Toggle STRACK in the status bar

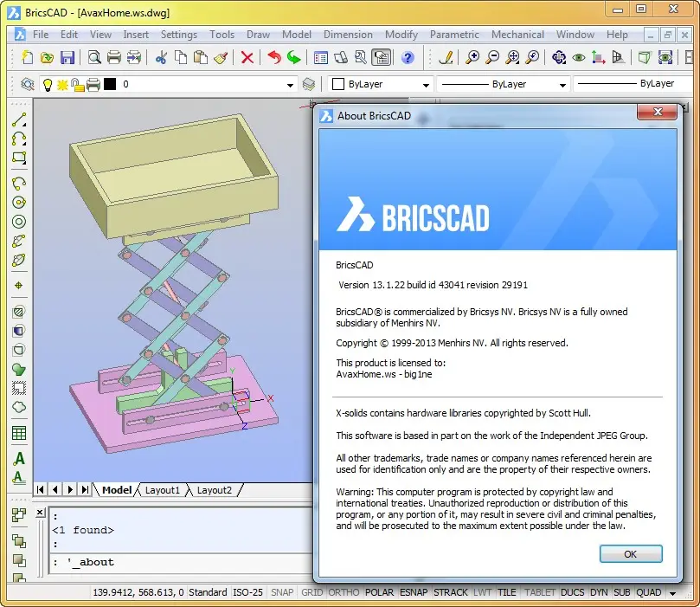(x=451, y=592)
